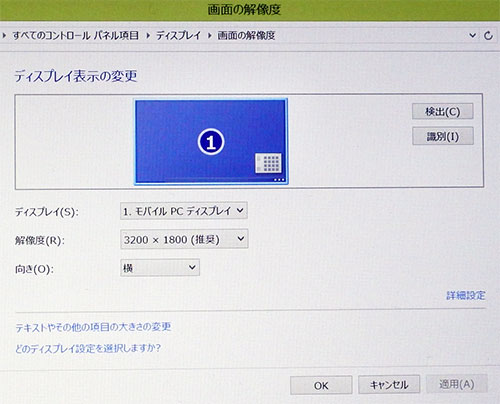
Task: Expand the address bar history dropdown
Action: (472, 35)
